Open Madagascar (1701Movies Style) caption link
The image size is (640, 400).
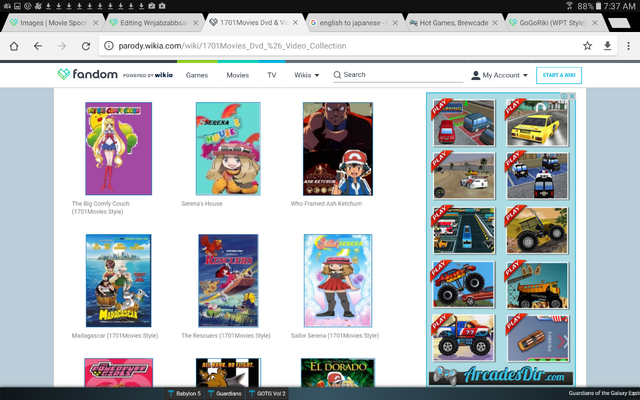click(115, 336)
